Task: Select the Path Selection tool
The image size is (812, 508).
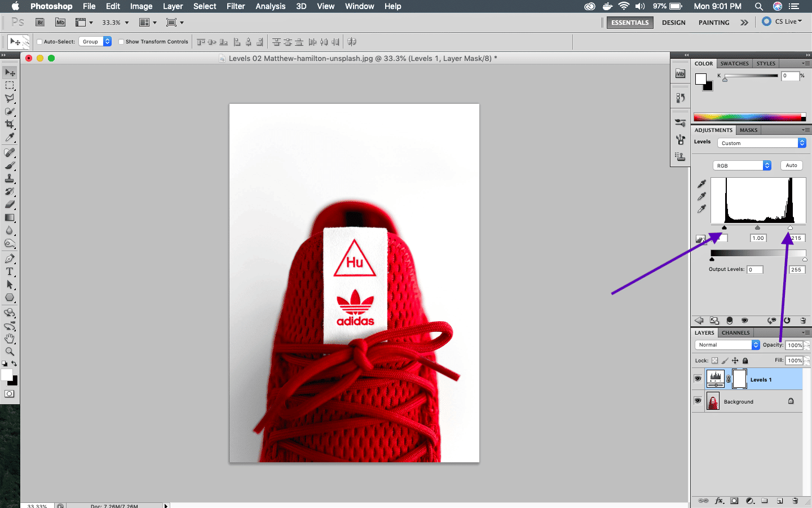Action: 10,284
